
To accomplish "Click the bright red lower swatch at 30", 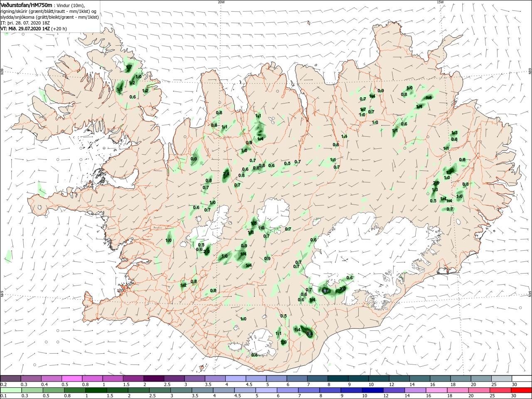I will point(521,390).
